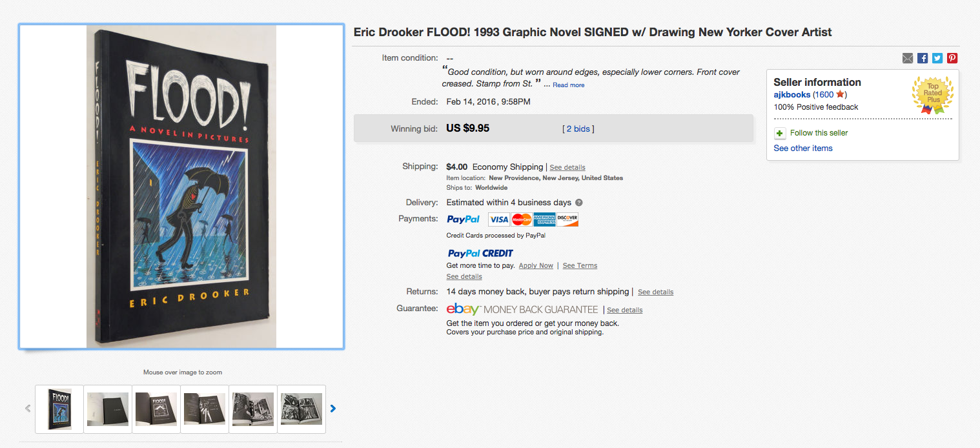Open seller feedback score 1600 link

tap(824, 95)
